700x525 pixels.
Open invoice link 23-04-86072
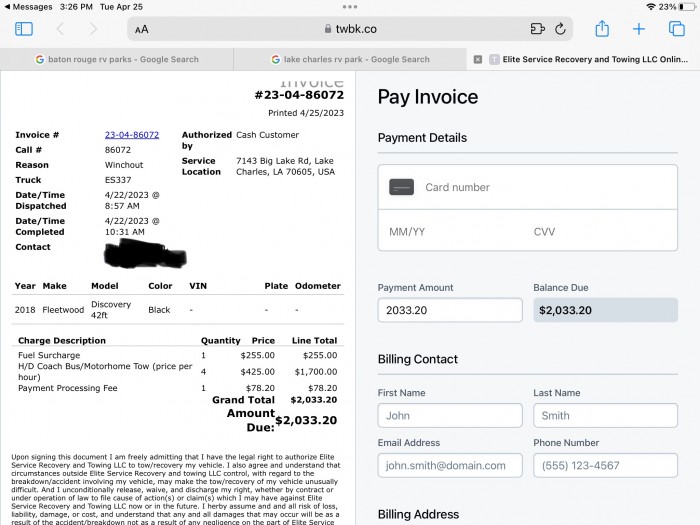132,135
